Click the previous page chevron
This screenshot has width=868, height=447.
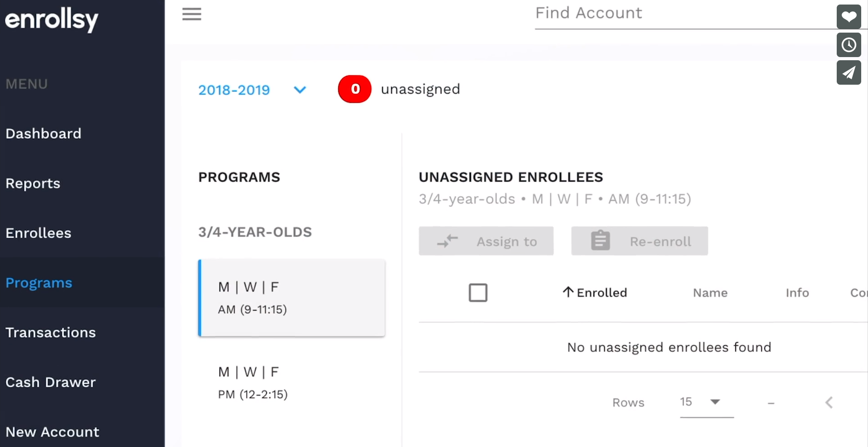829,403
